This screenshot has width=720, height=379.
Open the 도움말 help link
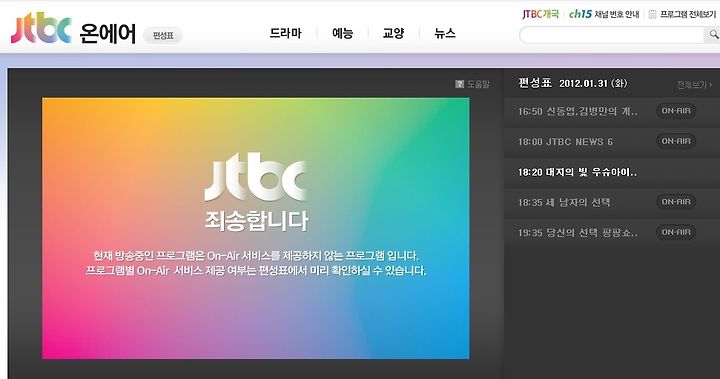coord(478,84)
